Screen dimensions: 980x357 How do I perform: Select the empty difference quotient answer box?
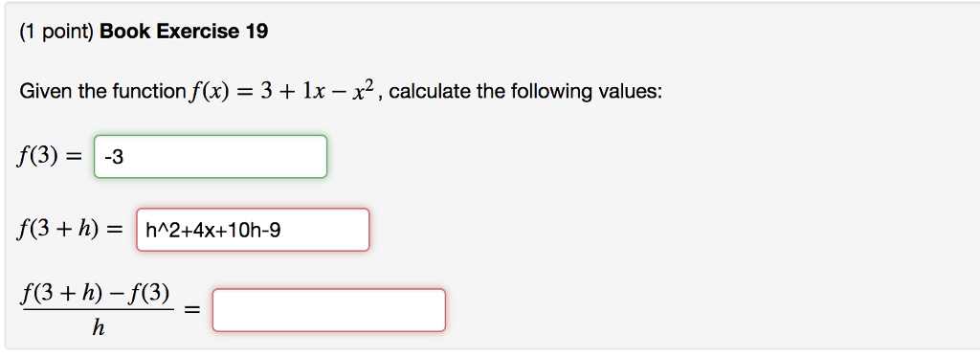(329, 310)
